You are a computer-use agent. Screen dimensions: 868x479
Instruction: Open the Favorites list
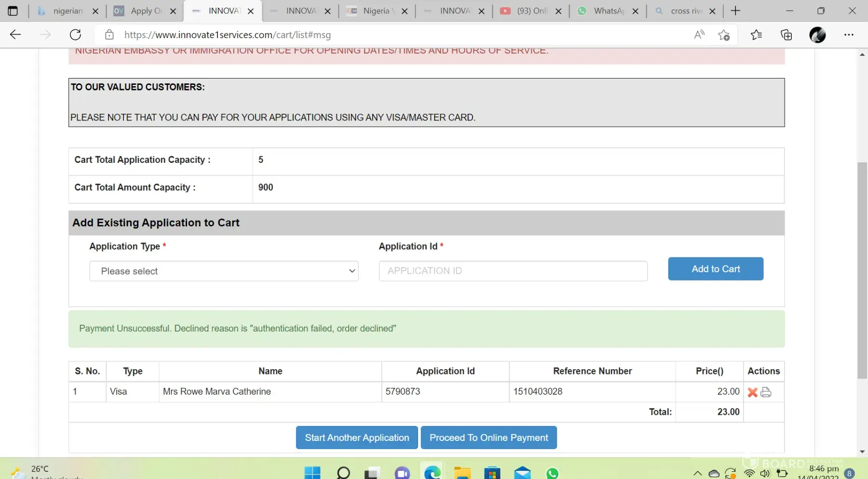pos(756,35)
